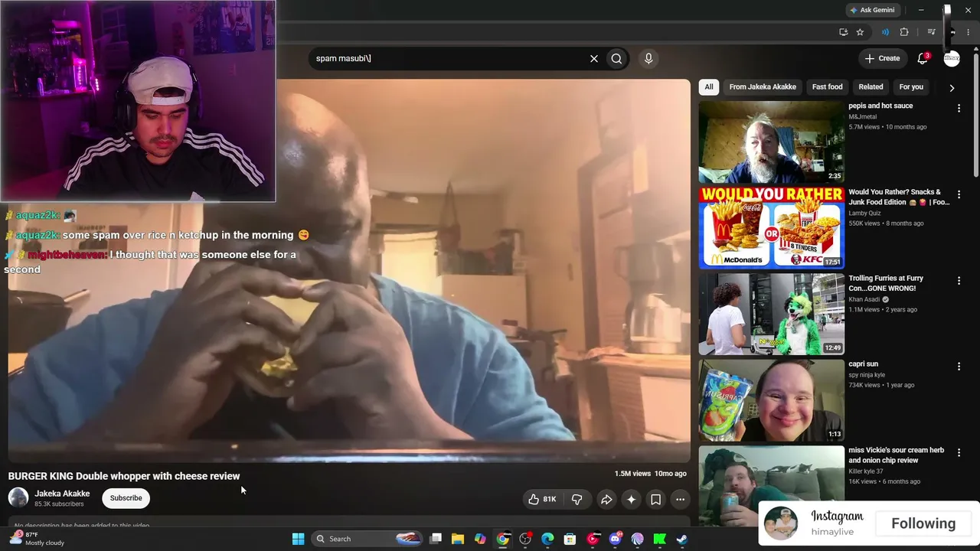Subscribe to Jakeka Akakke
980x551 pixels.
coord(126,498)
